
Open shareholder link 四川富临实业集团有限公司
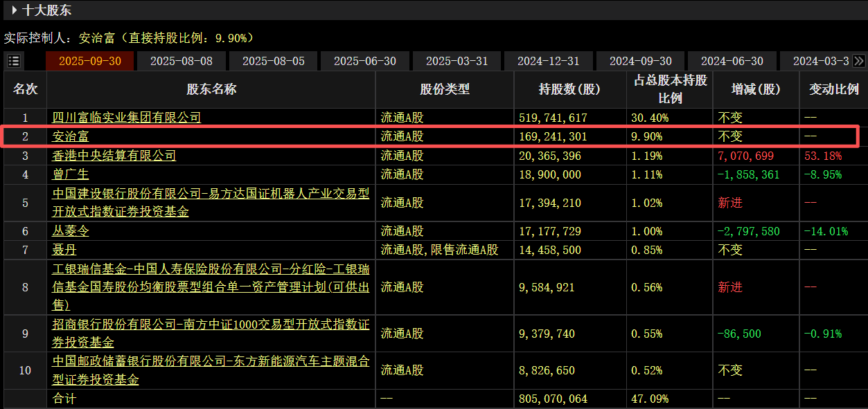point(127,118)
